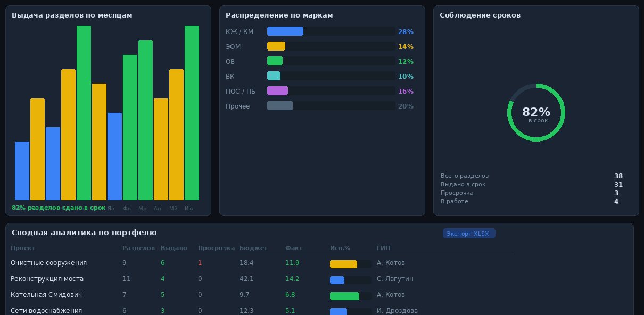Click the '82% разделов сдано в срок' caption
This screenshot has width=644, height=315.
coord(59,208)
